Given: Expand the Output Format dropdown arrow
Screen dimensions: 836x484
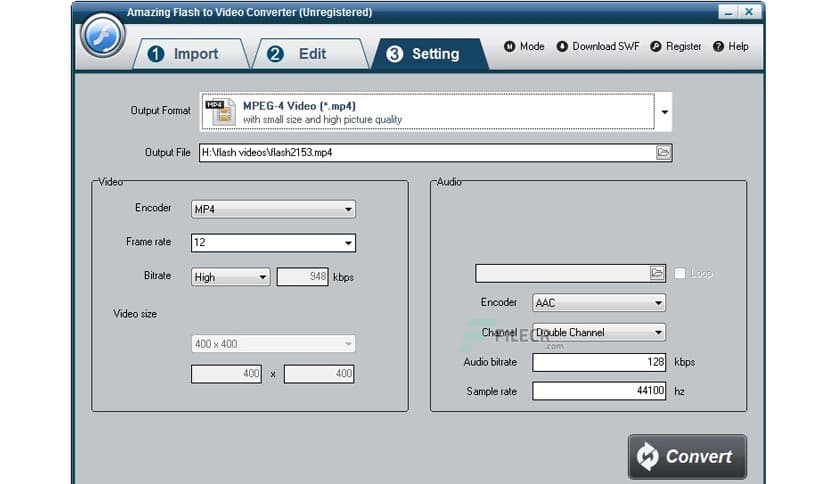Looking at the screenshot, I should [x=664, y=112].
